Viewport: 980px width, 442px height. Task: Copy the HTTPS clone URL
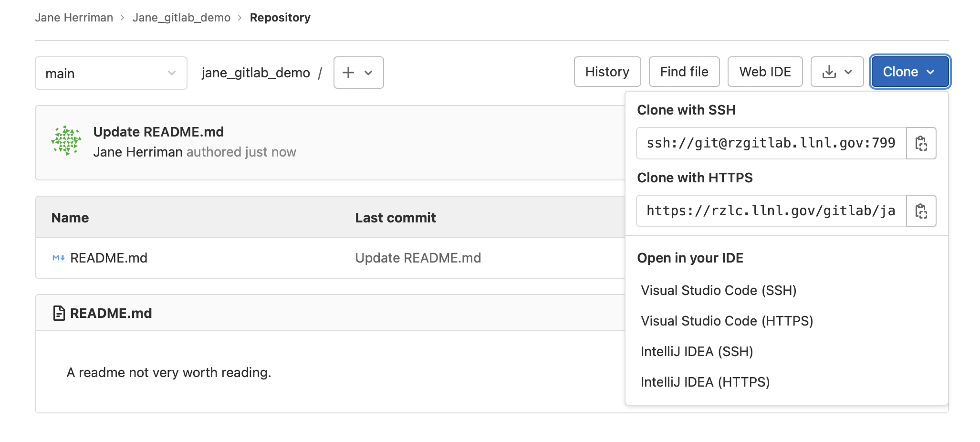pos(921,211)
